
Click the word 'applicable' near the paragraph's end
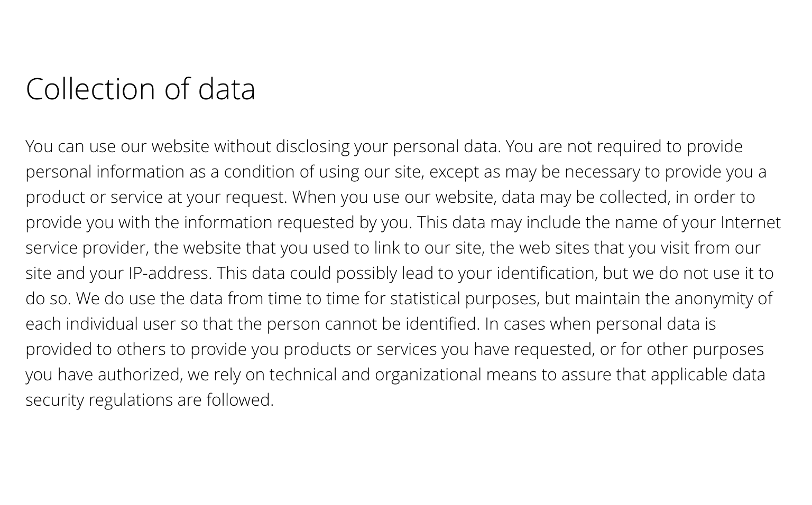[x=689, y=375]
